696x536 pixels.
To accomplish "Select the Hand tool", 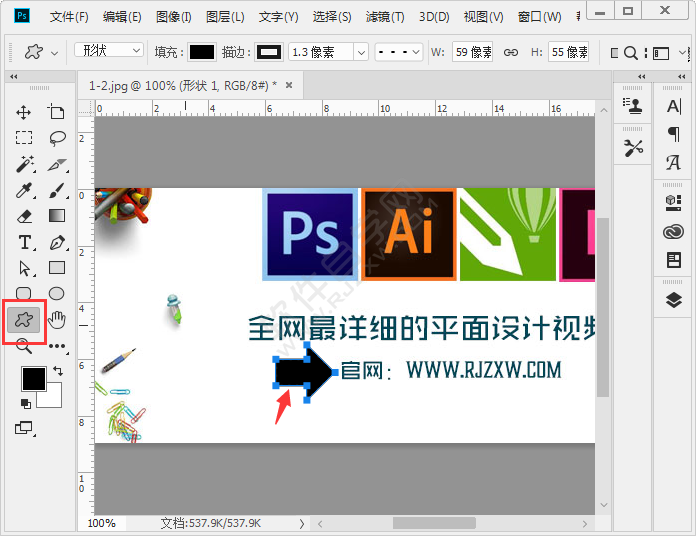I will [x=57, y=319].
